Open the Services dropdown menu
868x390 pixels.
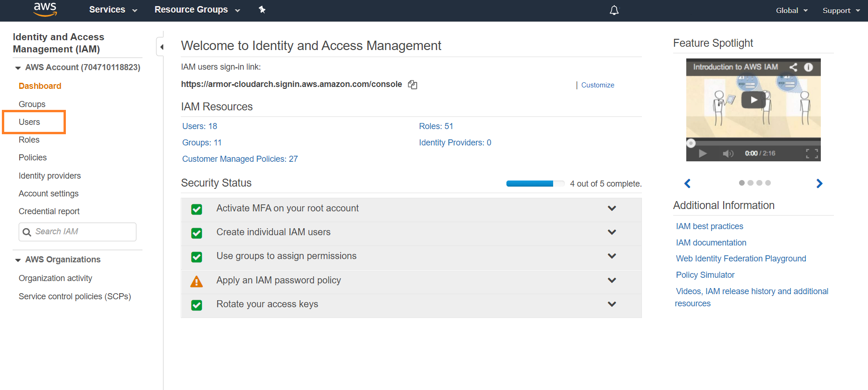pos(113,10)
